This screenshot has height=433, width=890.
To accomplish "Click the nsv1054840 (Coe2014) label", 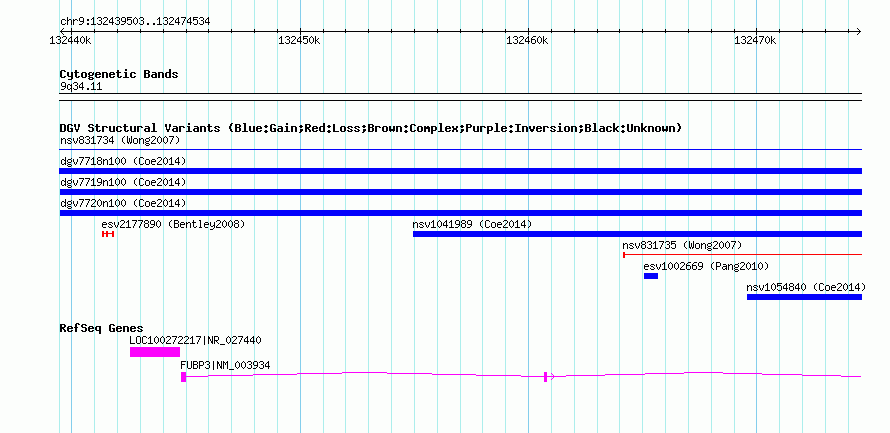I will pyautogui.click(x=806, y=287).
